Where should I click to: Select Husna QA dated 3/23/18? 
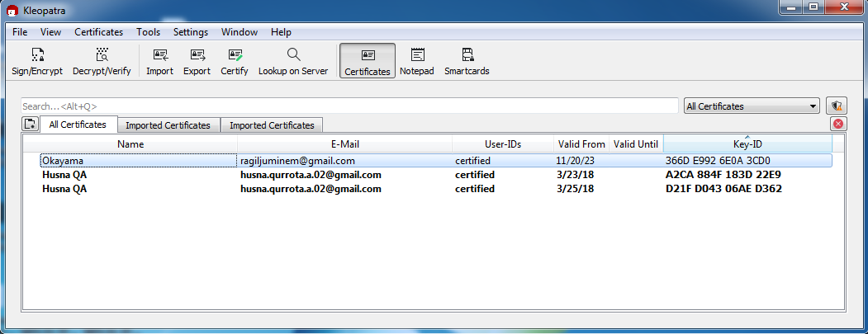coord(436,175)
